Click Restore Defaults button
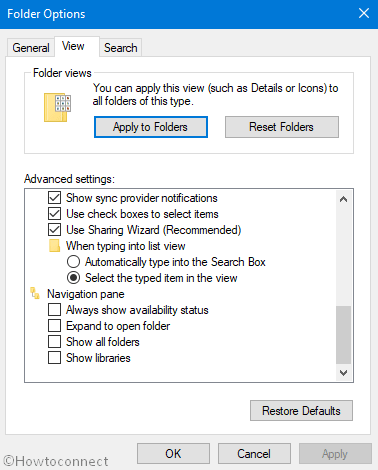This screenshot has width=378, height=470. pos(301,411)
